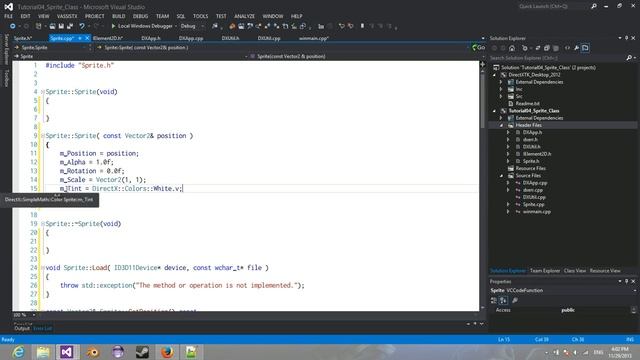640x360 pixels.
Task: Click the Quick Launch input field
Action: coord(553,6)
